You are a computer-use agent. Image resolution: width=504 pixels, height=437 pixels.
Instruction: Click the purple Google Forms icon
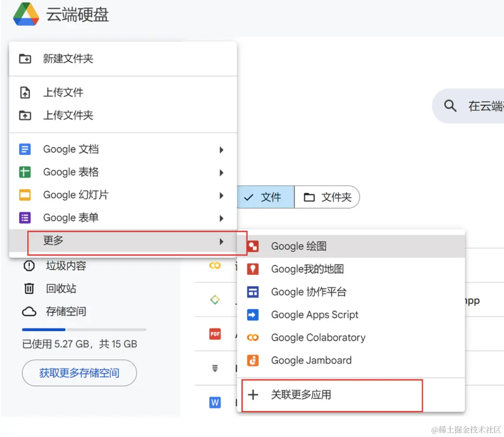[x=25, y=218]
